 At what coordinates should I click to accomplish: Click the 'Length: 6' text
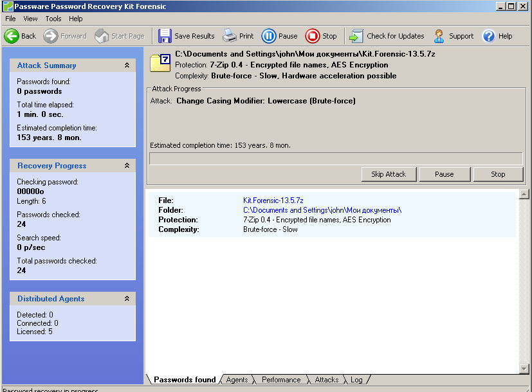[32, 201]
